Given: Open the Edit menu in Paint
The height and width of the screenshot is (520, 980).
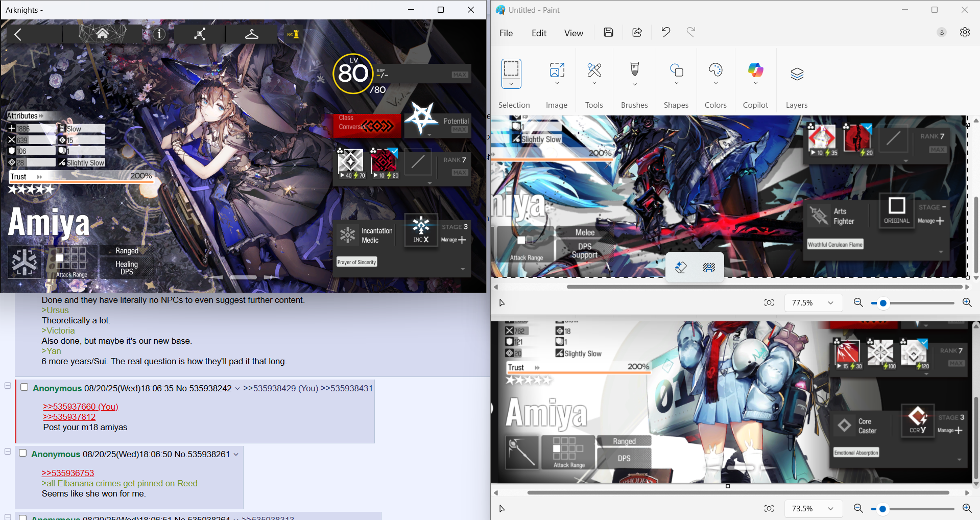Looking at the screenshot, I should click(539, 33).
